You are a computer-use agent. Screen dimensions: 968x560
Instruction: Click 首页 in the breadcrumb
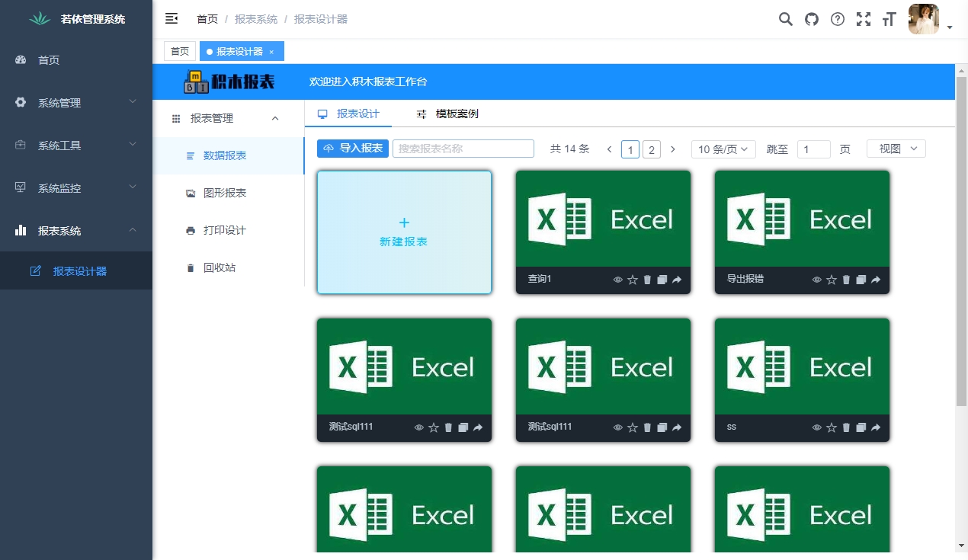point(207,19)
